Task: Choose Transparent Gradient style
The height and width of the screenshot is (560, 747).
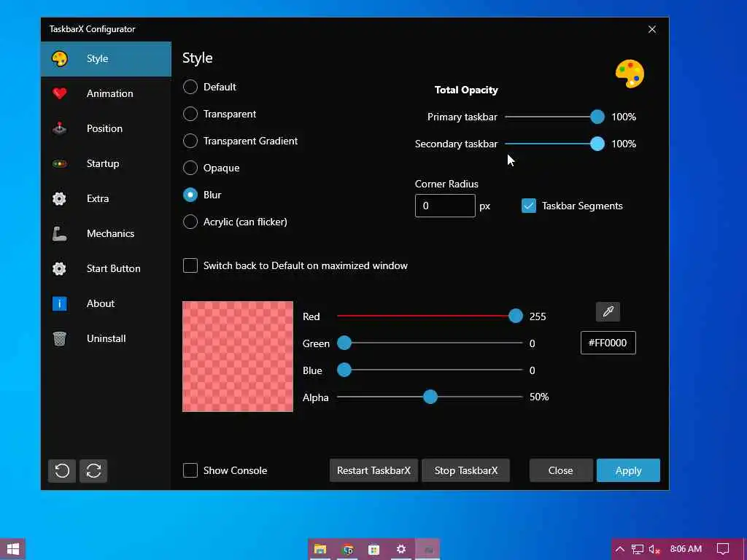Action: (190, 141)
